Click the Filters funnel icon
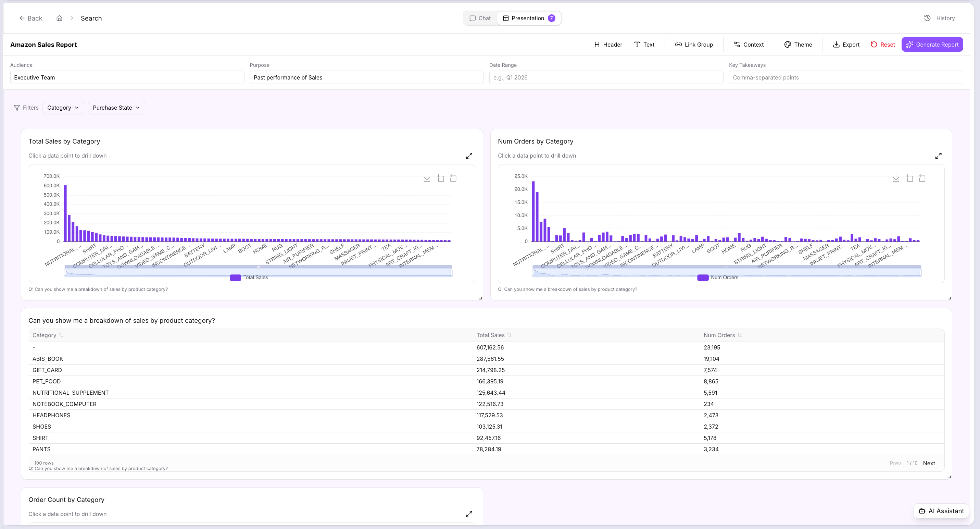This screenshot has width=980, height=529. 17,108
